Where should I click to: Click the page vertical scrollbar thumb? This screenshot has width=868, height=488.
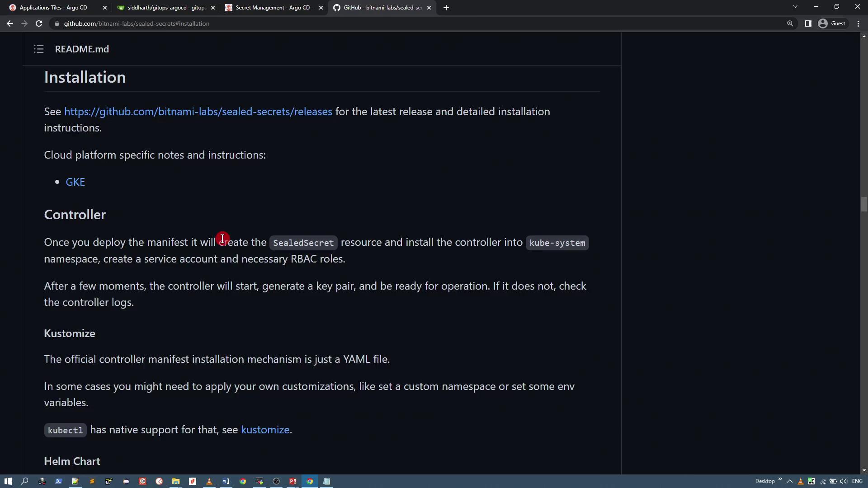(x=863, y=204)
